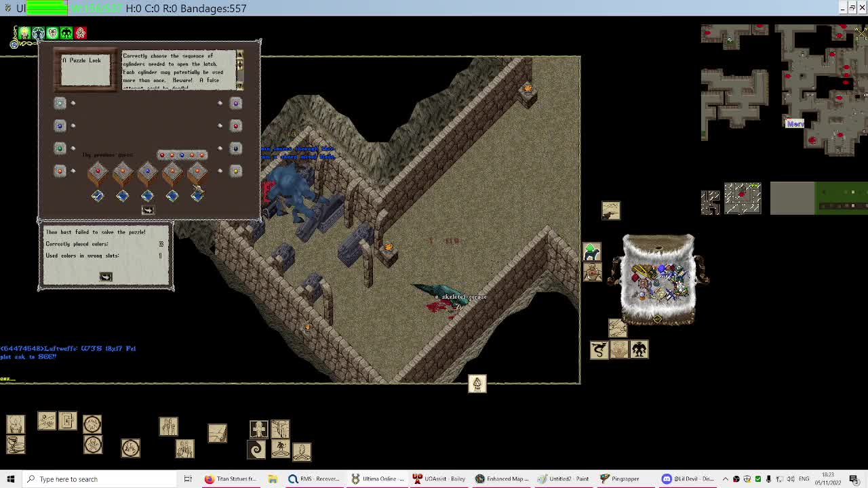Switch to Firefox Titan Statues window

(231, 479)
